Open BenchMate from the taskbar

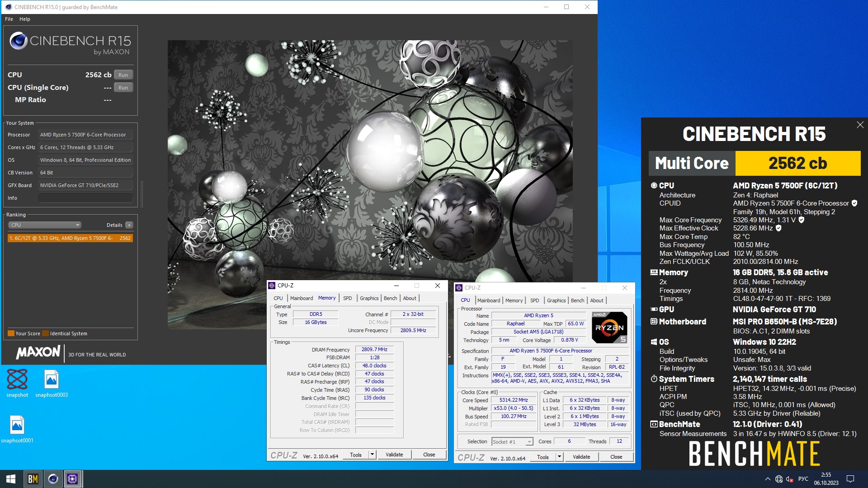point(33,479)
